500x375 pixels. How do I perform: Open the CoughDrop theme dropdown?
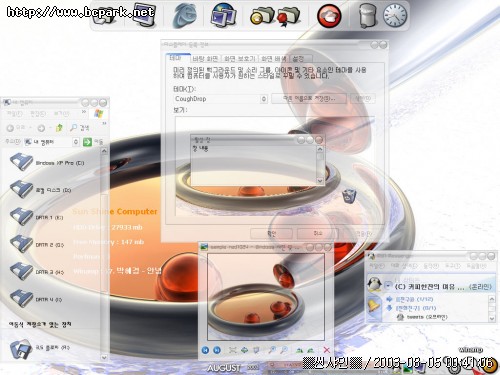pos(264,99)
